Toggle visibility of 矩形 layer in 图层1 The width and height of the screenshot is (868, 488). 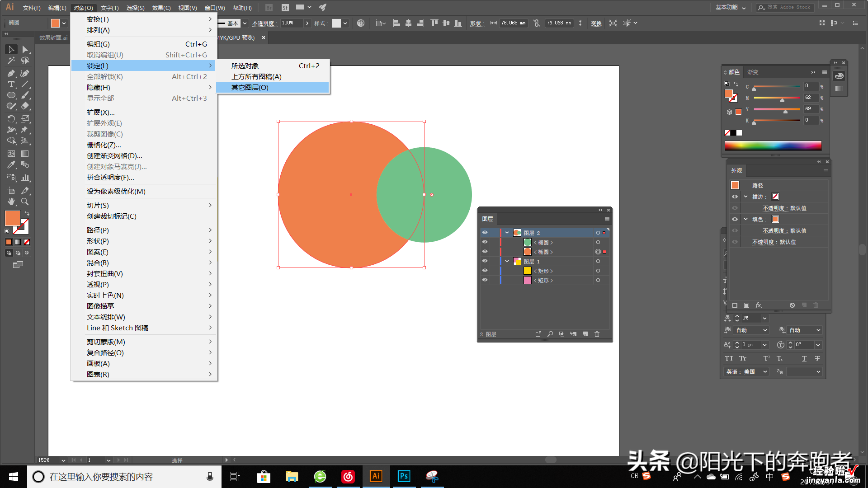click(x=485, y=271)
